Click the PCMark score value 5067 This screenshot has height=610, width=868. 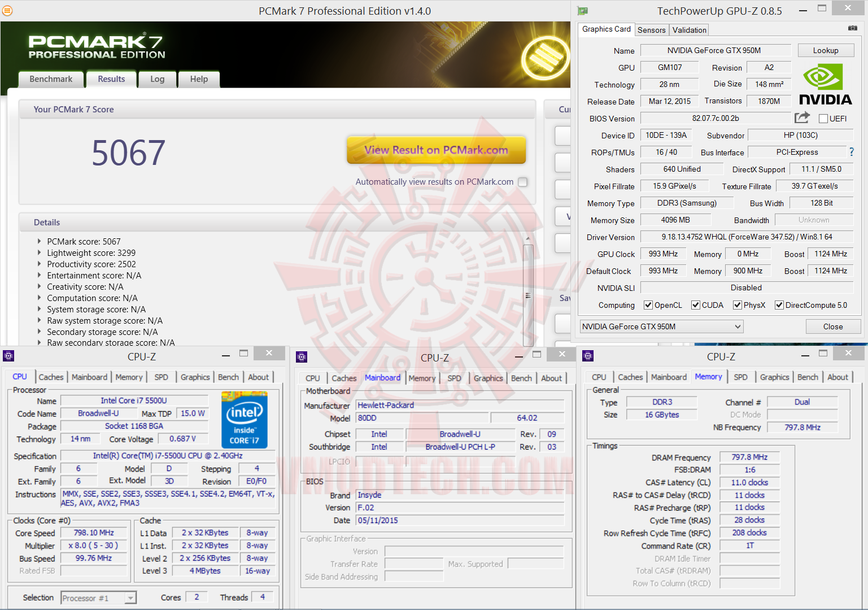[x=129, y=152]
